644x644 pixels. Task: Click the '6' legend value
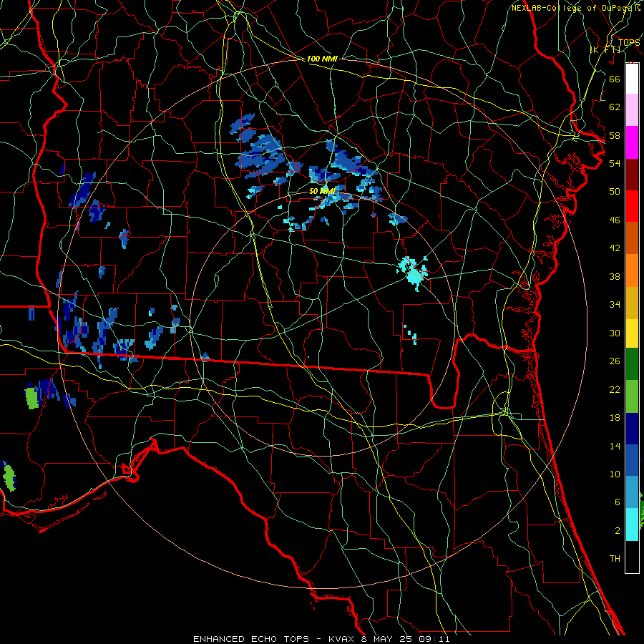coord(617,502)
